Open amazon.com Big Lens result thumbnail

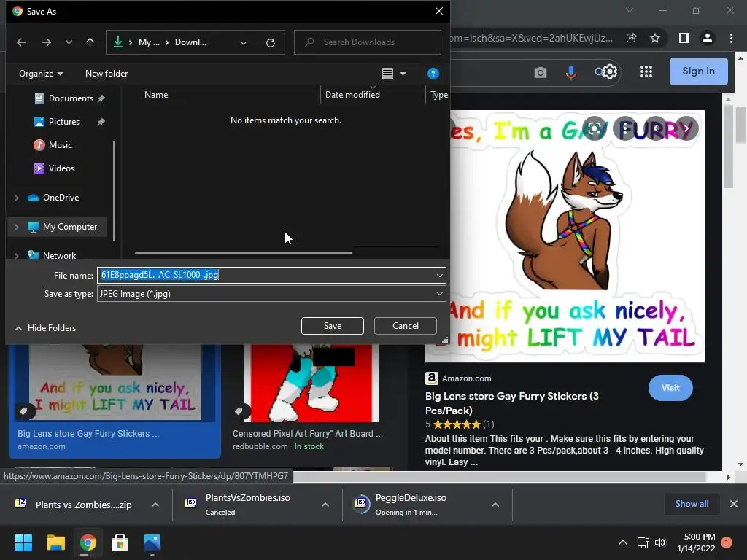[x=115, y=383]
